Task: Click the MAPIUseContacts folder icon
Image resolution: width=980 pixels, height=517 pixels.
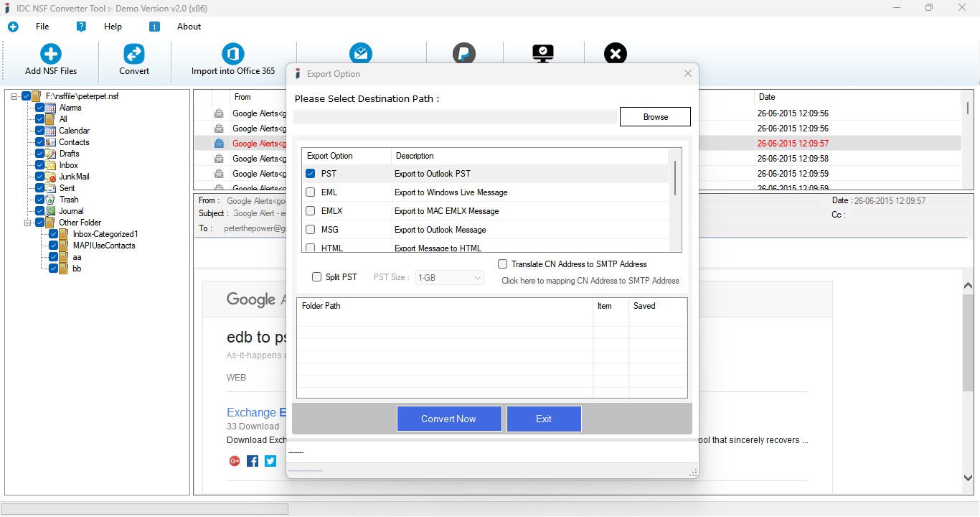Action: point(65,246)
